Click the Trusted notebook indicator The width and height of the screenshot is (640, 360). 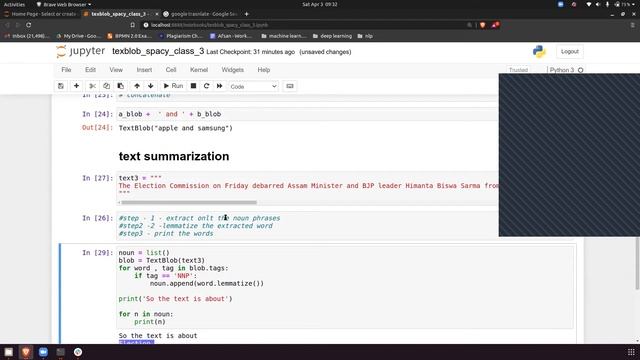coord(518,70)
